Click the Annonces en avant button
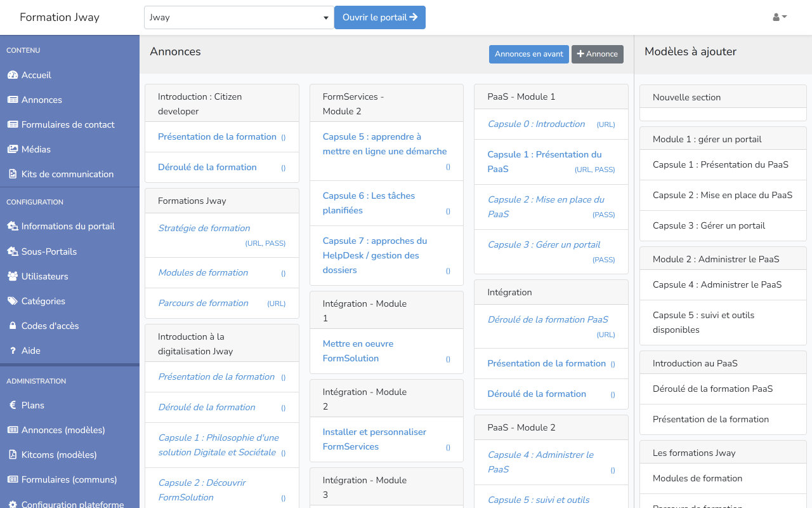The height and width of the screenshot is (508, 812). pyautogui.click(x=528, y=54)
